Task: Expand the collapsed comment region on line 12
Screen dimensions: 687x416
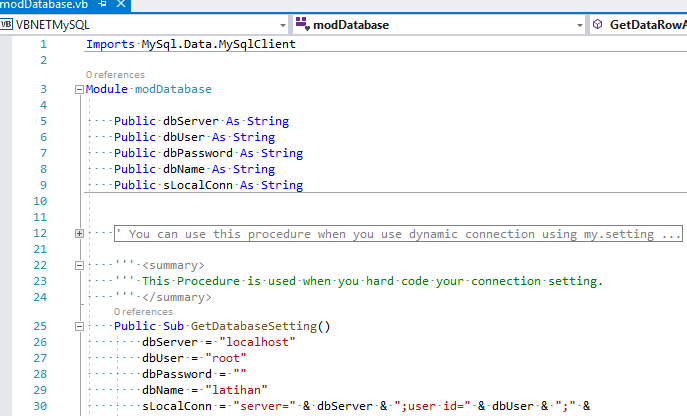Action: tap(79, 234)
